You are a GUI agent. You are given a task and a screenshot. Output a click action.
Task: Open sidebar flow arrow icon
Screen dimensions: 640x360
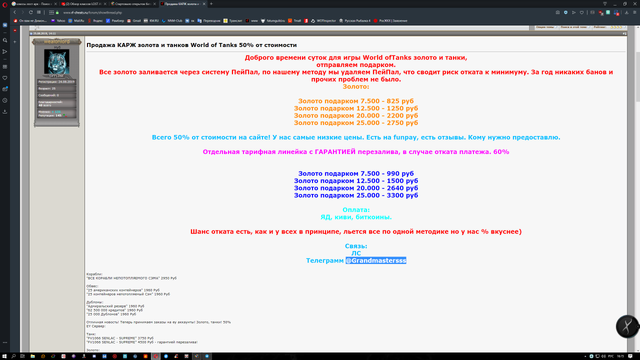point(5,52)
